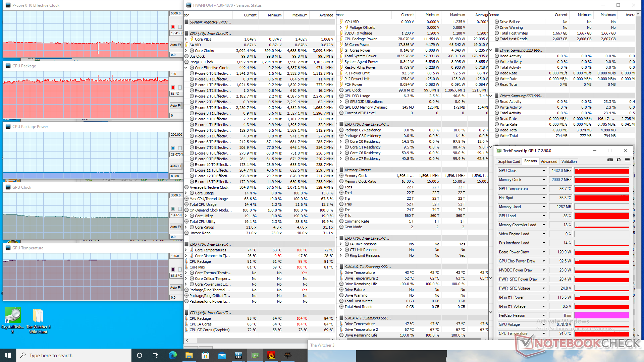Switch to the Advanced tab in GPU-Z
The height and width of the screenshot is (362, 644).
[x=549, y=161]
